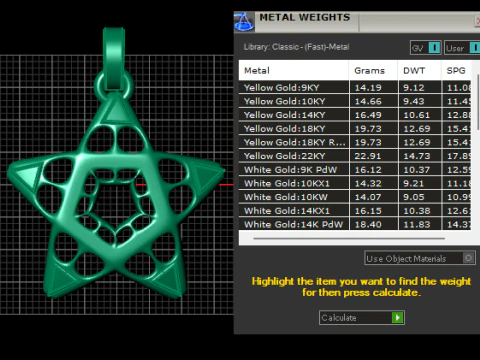Click the Library: Classic-(Fast)-Metal label
This screenshot has width=480, height=360.
click(296, 47)
